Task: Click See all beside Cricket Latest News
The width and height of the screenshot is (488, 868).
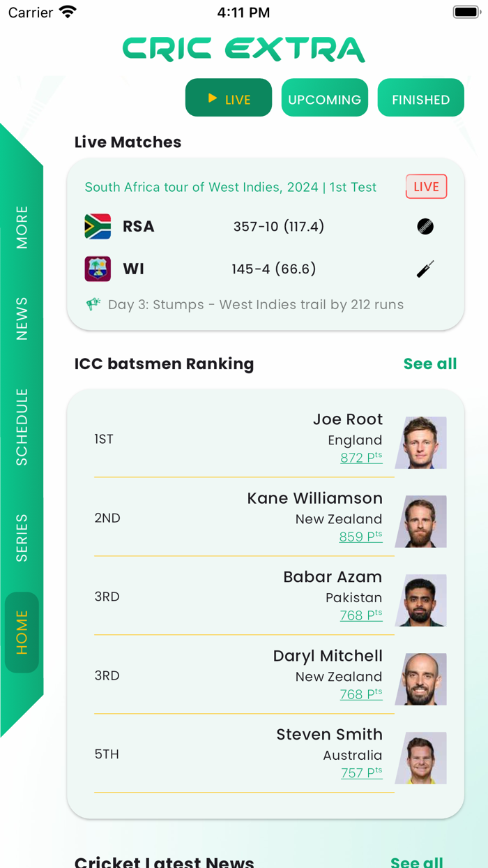Action: 418,862
